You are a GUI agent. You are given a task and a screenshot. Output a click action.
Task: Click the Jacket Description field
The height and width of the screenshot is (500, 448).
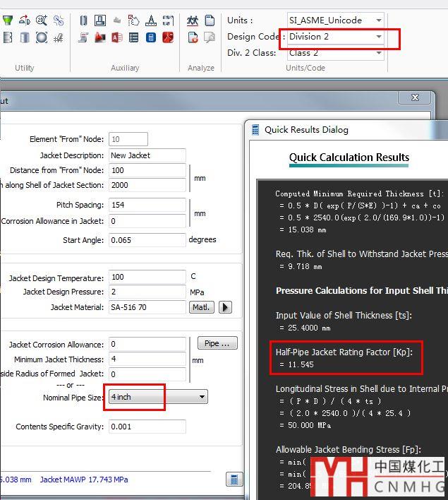(147, 155)
